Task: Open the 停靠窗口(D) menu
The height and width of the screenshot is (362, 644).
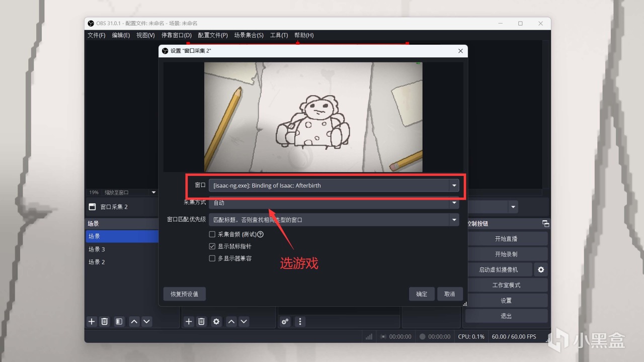Action: coord(177,35)
